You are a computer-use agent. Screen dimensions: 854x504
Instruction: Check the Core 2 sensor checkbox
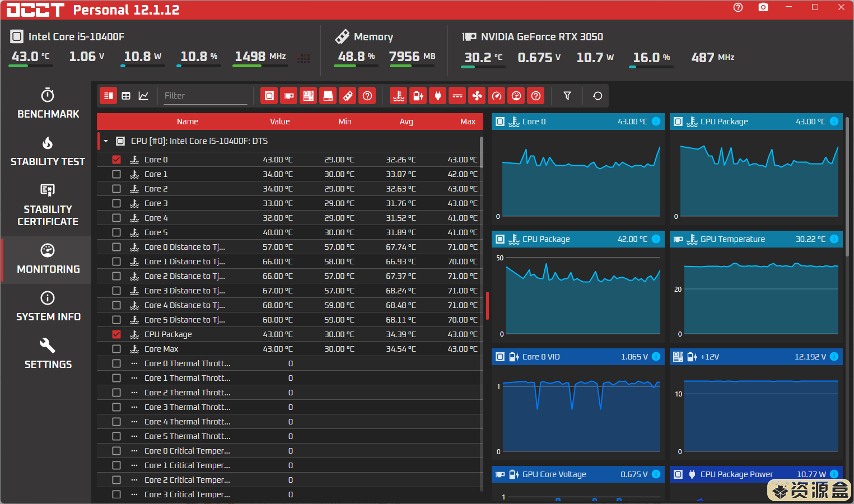pos(116,189)
